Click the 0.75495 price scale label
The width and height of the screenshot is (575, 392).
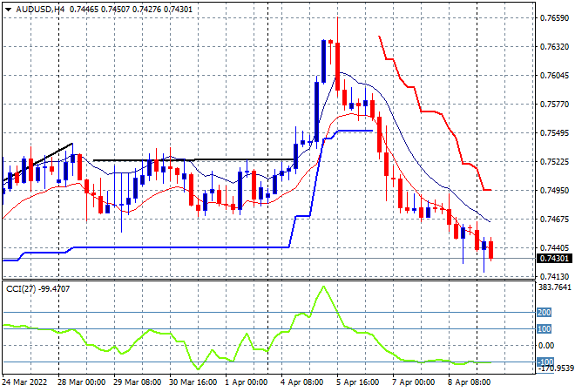(554, 133)
